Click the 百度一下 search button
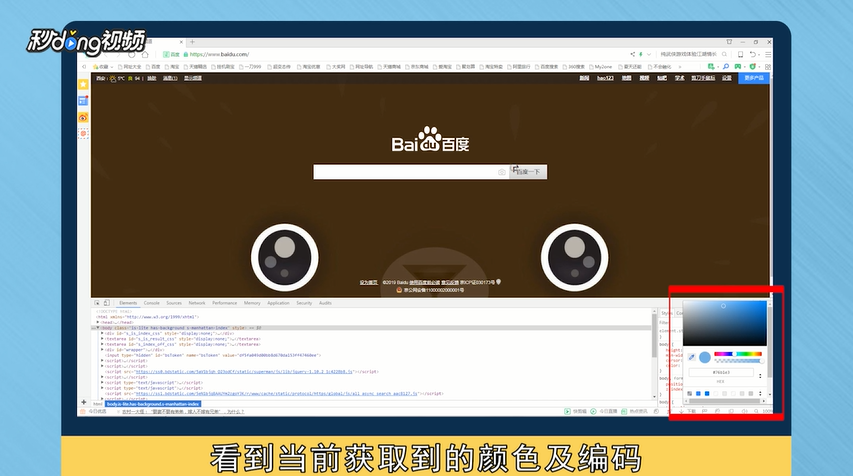Screen dimensions: 853x476 pyautogui.click(x=528, y=172)
